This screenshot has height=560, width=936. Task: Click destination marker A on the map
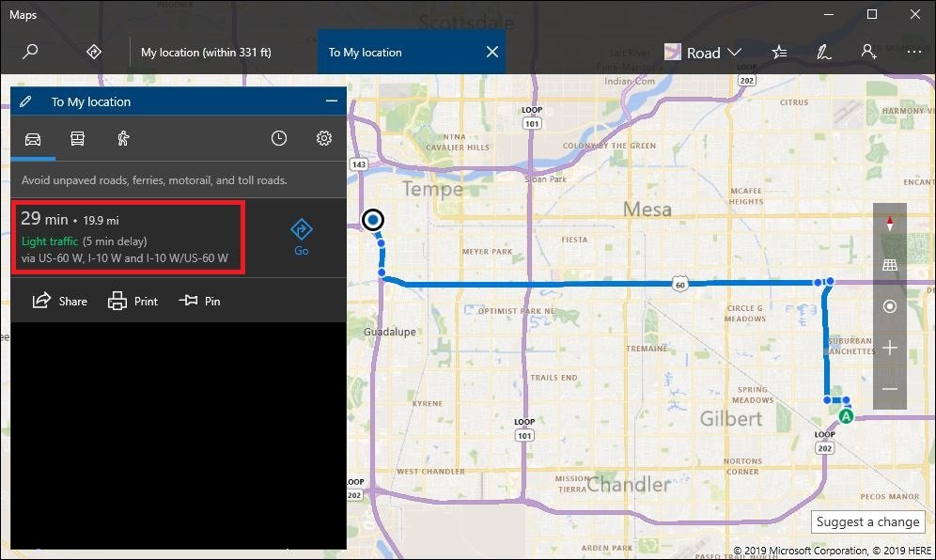point(846,416)
